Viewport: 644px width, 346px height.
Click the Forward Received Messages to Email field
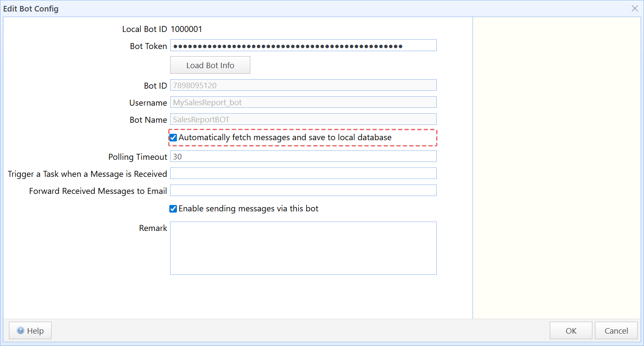tap(303, 190)
